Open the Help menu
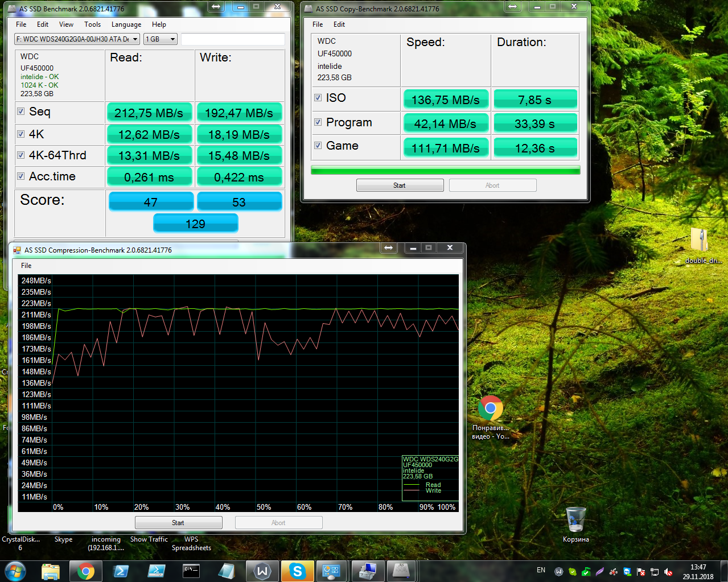The height and width of the screenshot is (582, 728). click(159, 24)
